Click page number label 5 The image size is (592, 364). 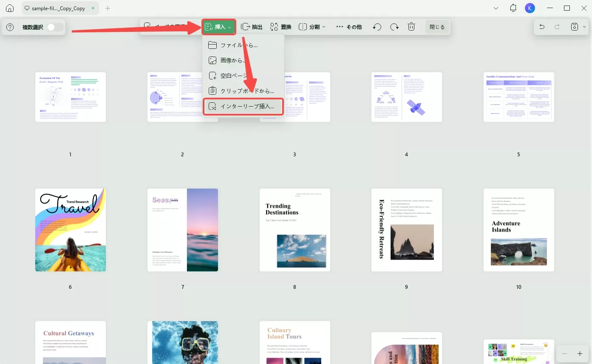(518, 155)
